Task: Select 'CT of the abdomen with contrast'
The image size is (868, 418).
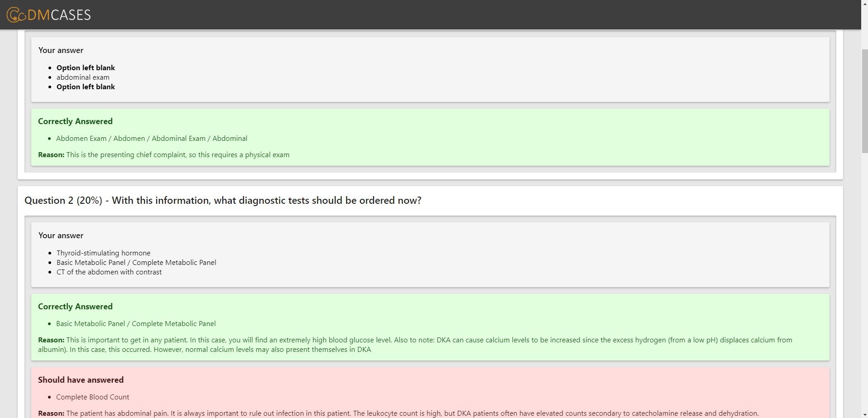Action: 109,272
